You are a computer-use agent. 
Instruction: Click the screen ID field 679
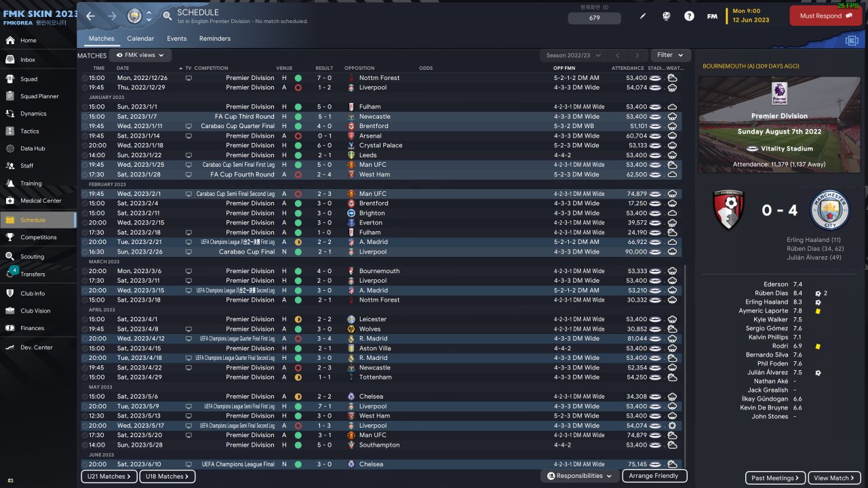pyautogui.click(x=594, y=18)
